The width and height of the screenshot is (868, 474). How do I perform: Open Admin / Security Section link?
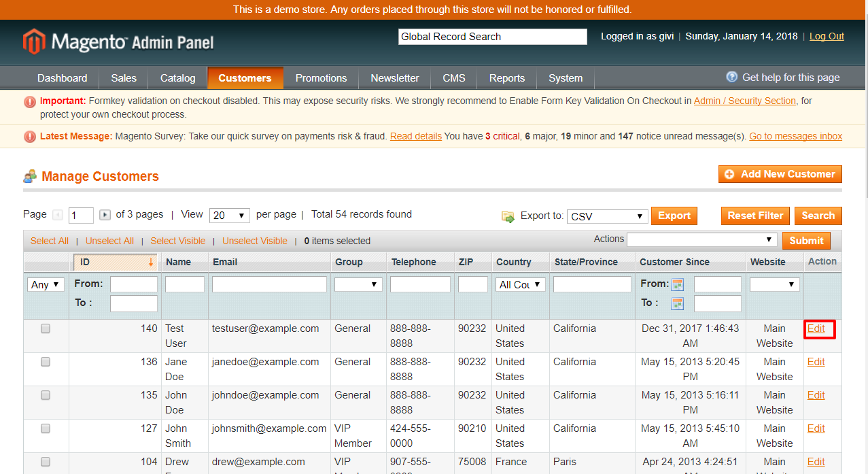coord(745,101)
